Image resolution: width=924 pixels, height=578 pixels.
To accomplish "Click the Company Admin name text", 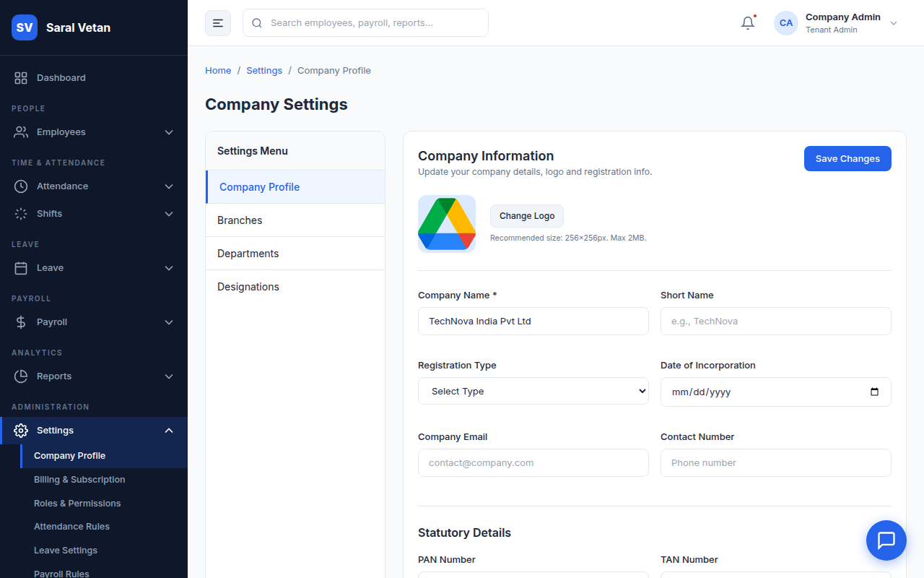I will [843, 17].
